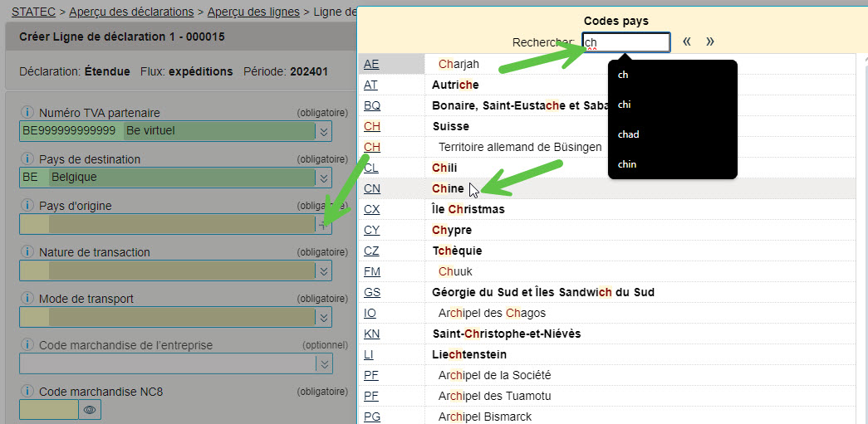Image resolution: width=868 pixels, height=424 pixels.
Task: Open Pays de destination dropdown chevron
Action: [x=325, y=178]
